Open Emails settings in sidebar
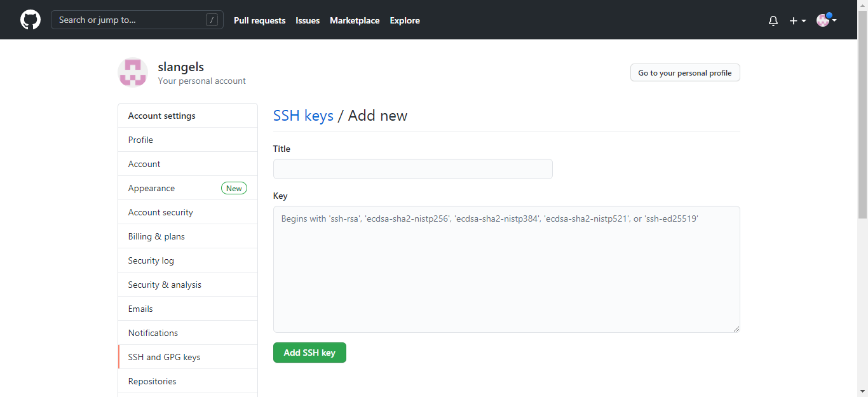 tap(187, 309)
